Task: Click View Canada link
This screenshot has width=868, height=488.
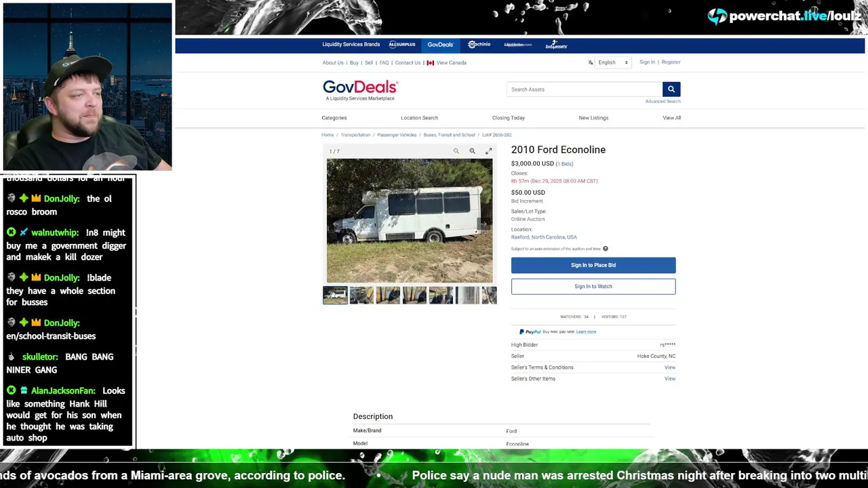Action: (x=452, y=62)
